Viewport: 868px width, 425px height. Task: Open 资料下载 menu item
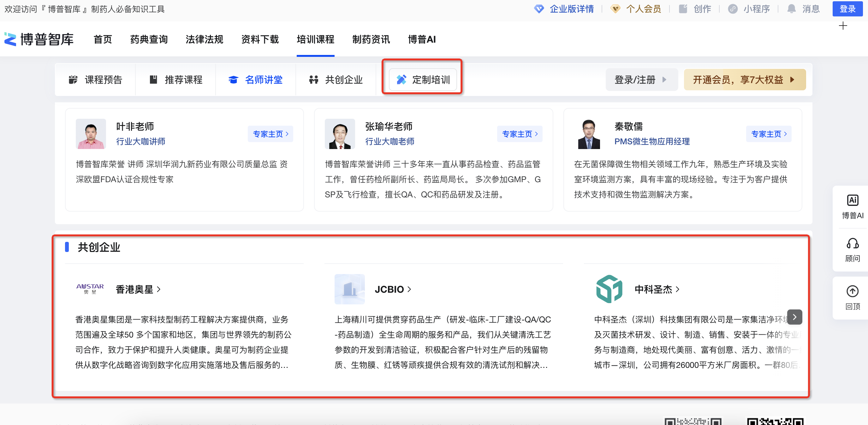click(x=260, y=39)
